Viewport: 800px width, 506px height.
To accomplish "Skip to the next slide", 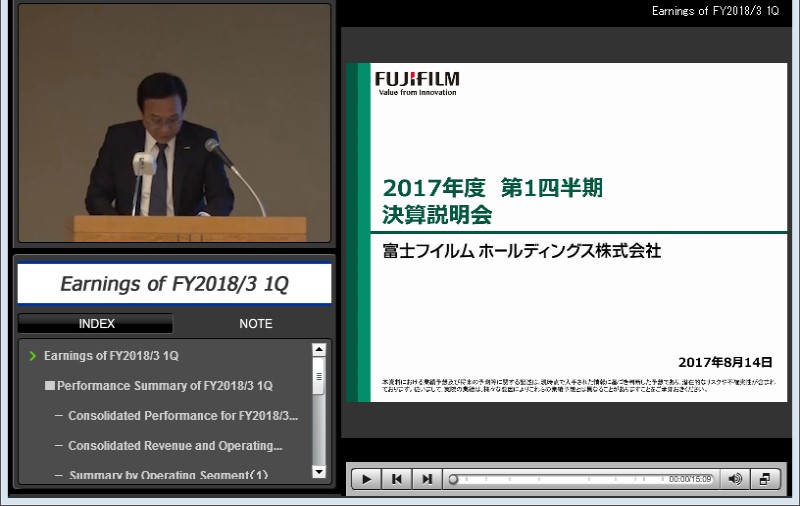I will point(427,479).
